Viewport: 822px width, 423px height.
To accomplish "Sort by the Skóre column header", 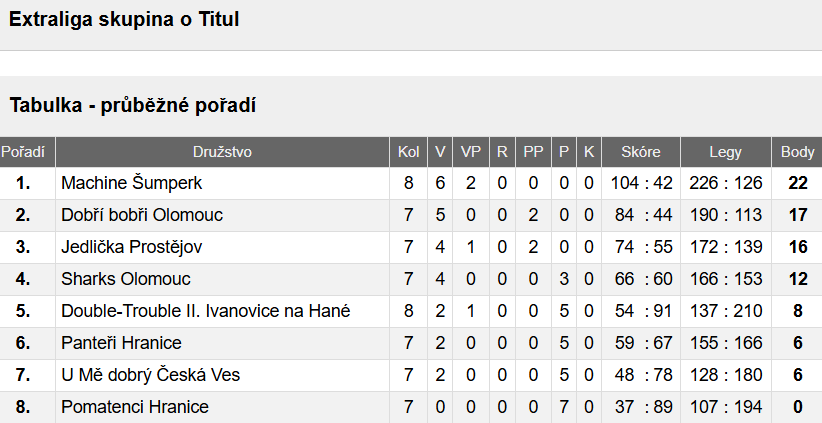I will click(641, 152).
